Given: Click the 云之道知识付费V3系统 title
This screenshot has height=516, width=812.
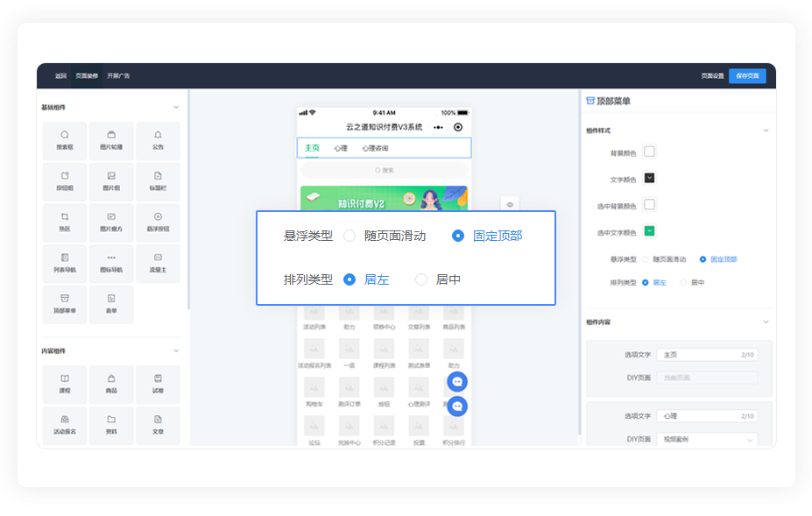Looking at the screenshot, I should tap(385, 127).
